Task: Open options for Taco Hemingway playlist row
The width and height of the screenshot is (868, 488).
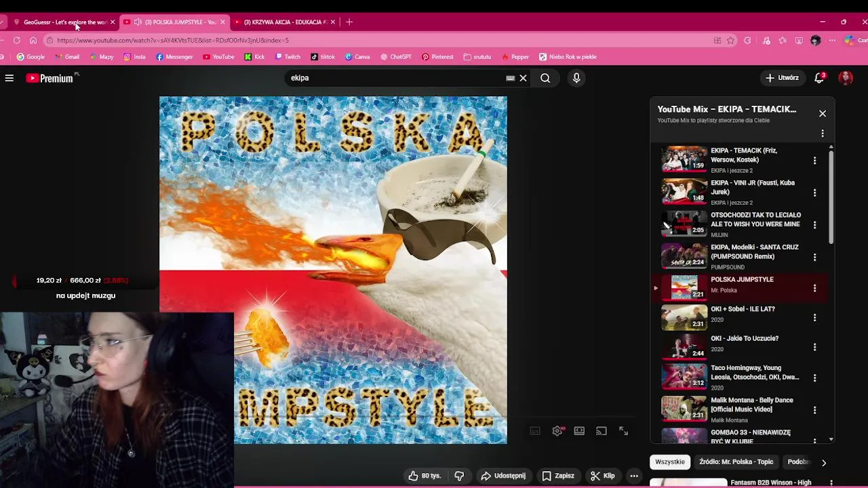Action: [814, 378]
